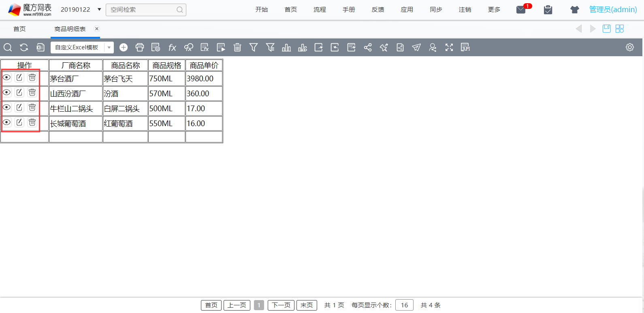Image resolution: width=644 pixels, height=313 pixels.
Task: Close the 商品明细表 tab
Action: pyautogui.click(x=97, y=29)
